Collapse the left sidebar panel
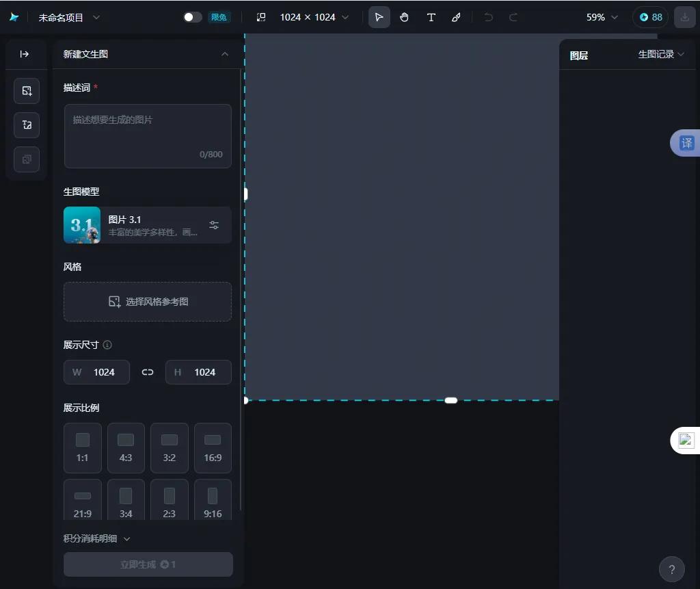Image resolution: width=700 pixels, height=589 pixels. [25, 54]
